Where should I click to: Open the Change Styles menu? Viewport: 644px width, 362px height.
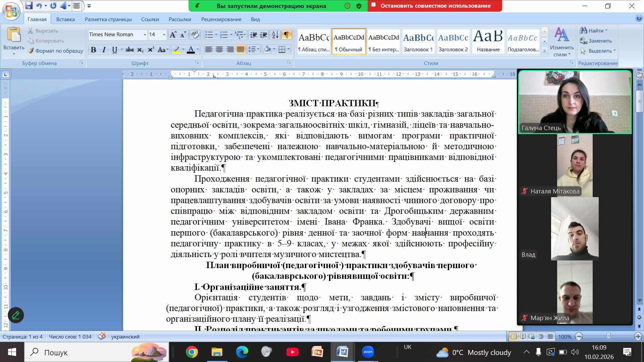pos(562,42)
